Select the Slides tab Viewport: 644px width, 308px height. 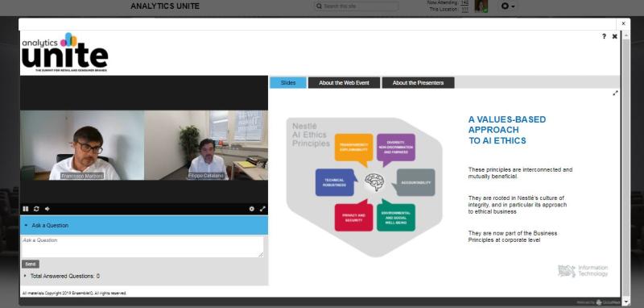pos(288,83)
